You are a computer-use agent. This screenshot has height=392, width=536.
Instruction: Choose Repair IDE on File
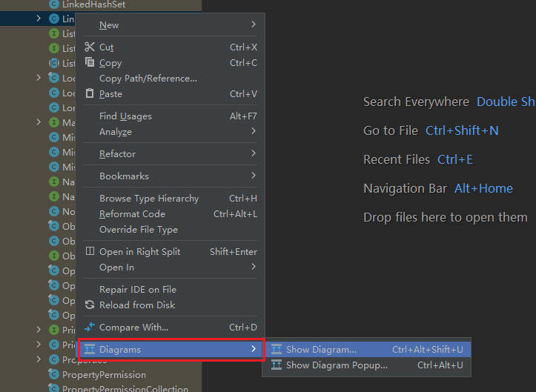click(x=137, y=290)
